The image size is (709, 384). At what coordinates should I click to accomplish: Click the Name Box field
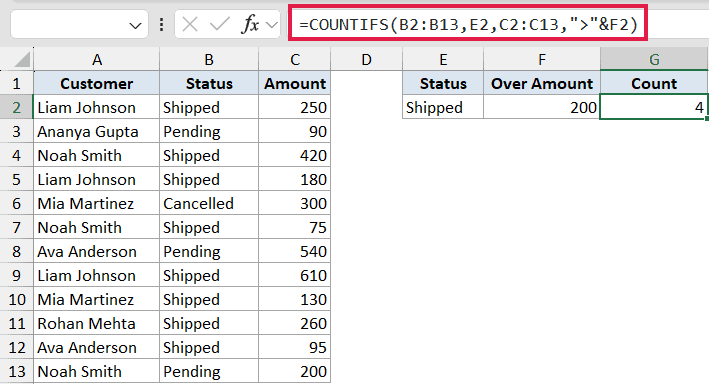tap(79, 24)
